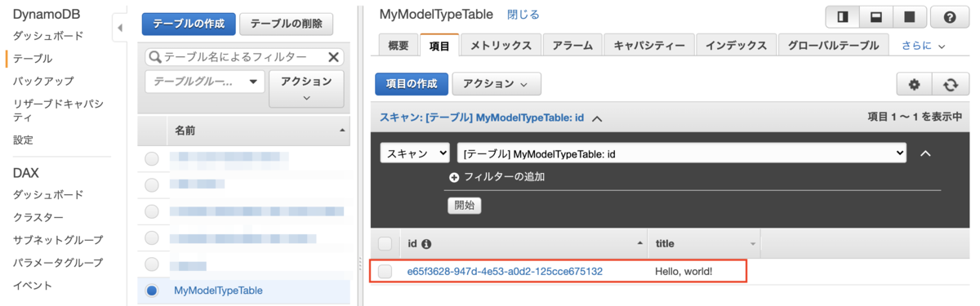
Task: Click 開始 to run scan
Action: (x=464, y=206)
